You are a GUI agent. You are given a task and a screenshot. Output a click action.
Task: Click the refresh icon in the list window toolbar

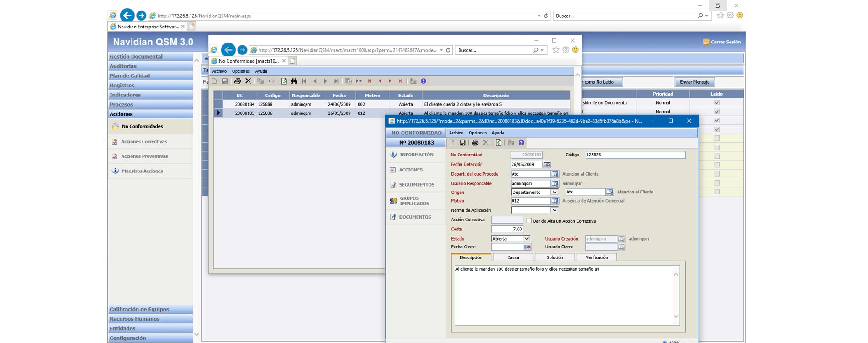pos(284,81)
